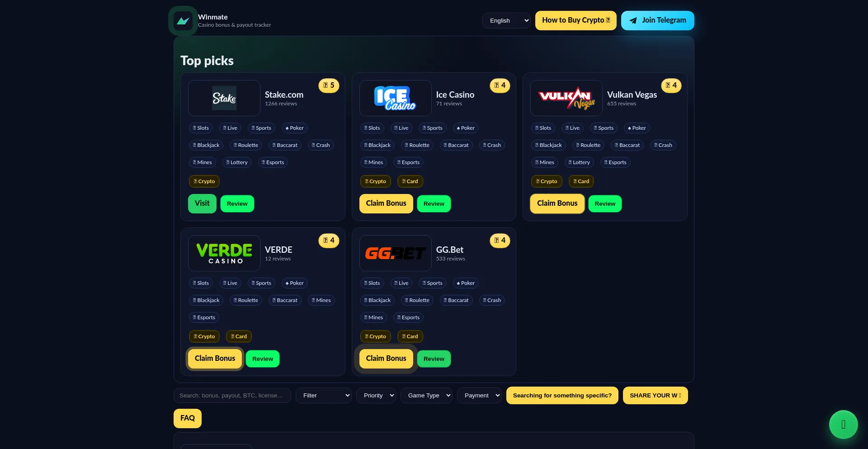
Task: Open the Filter dropdown
Action: [324, 396]
